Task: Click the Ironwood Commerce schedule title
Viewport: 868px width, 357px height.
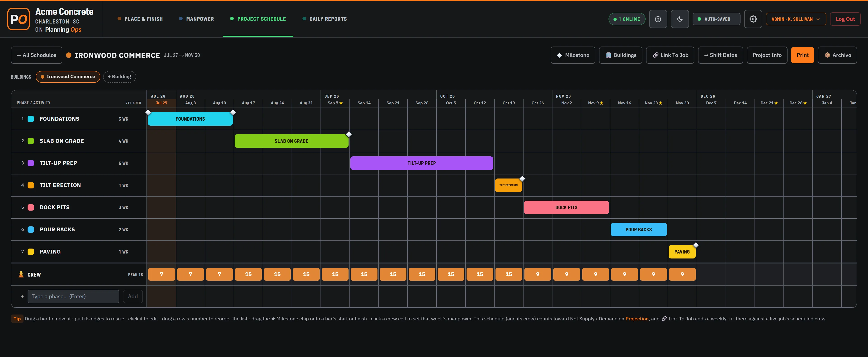Action: [x=117, y=55]
